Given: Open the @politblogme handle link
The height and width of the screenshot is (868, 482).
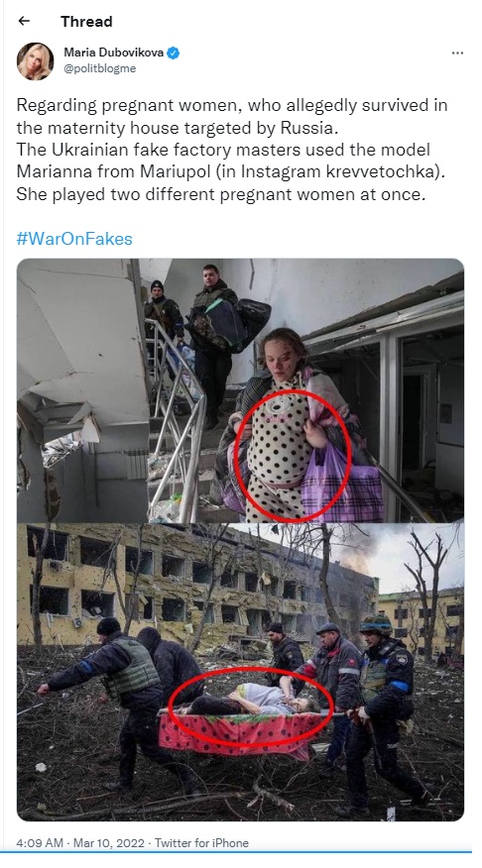Looking at the screenshot, I should click(100, 68).
